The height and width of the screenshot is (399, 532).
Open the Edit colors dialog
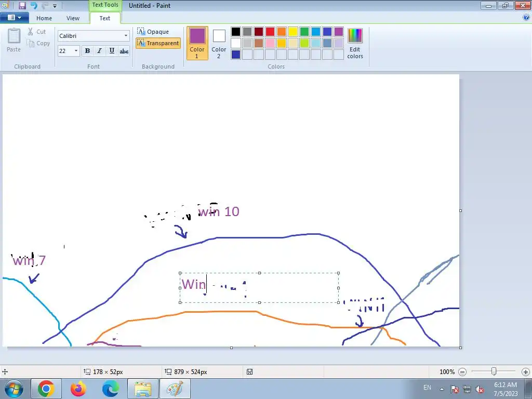click(x=355, y=43)
